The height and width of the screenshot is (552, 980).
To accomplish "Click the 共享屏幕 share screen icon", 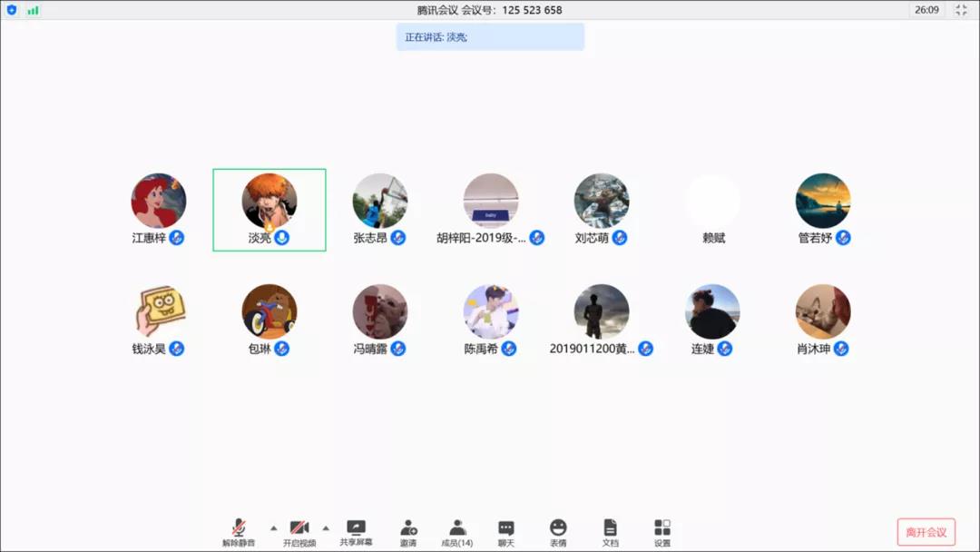I will tap(356, 527).
